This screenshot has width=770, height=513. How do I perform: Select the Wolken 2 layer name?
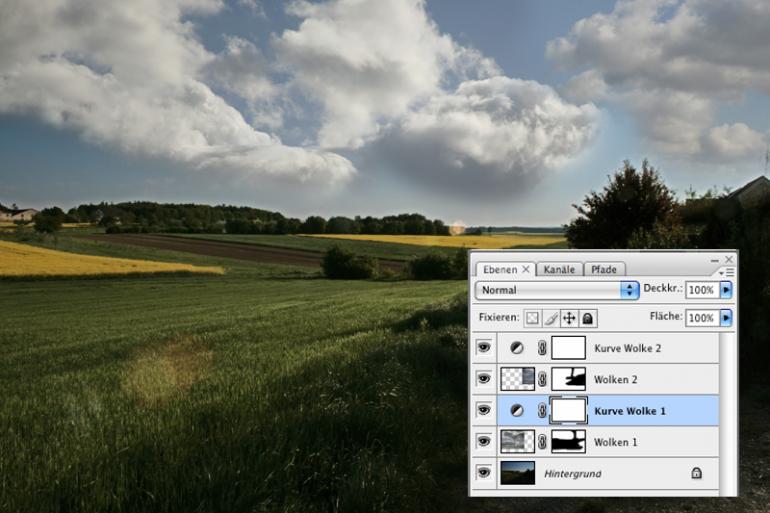(615, 379)
